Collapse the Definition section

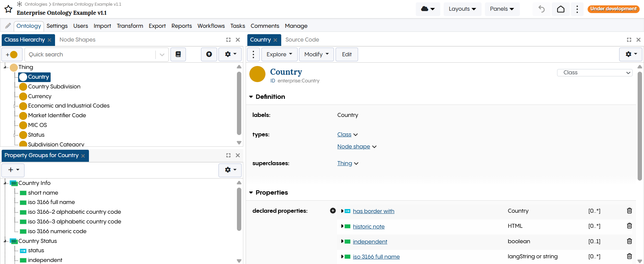pyautogui.click(x=251, y=97)
